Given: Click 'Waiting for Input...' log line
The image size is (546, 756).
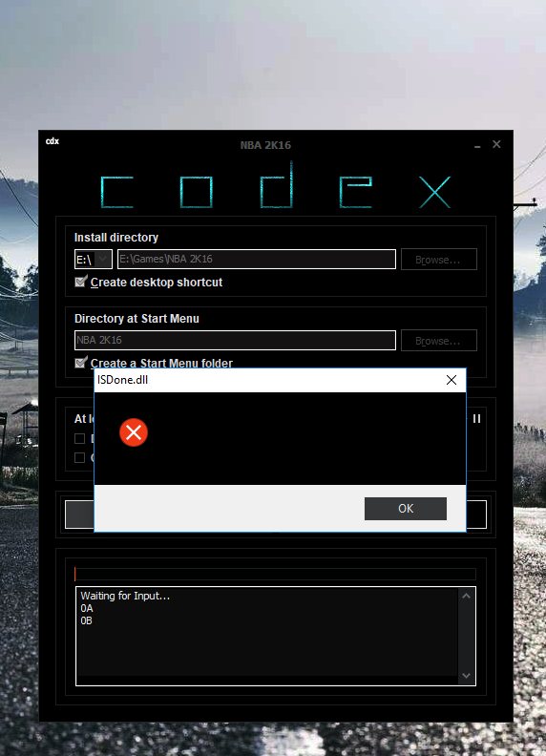Looking at the screenshot, I should click(125, 596).
